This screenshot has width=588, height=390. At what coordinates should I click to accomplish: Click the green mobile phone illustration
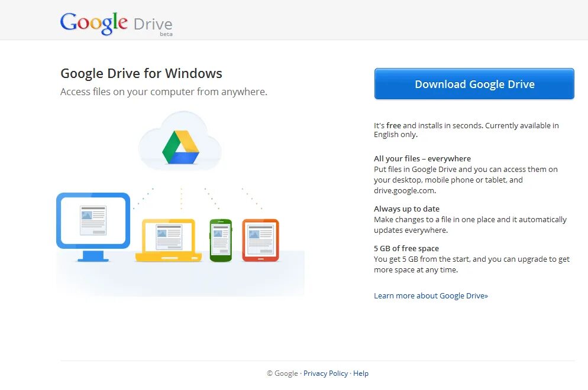(221, 240)
